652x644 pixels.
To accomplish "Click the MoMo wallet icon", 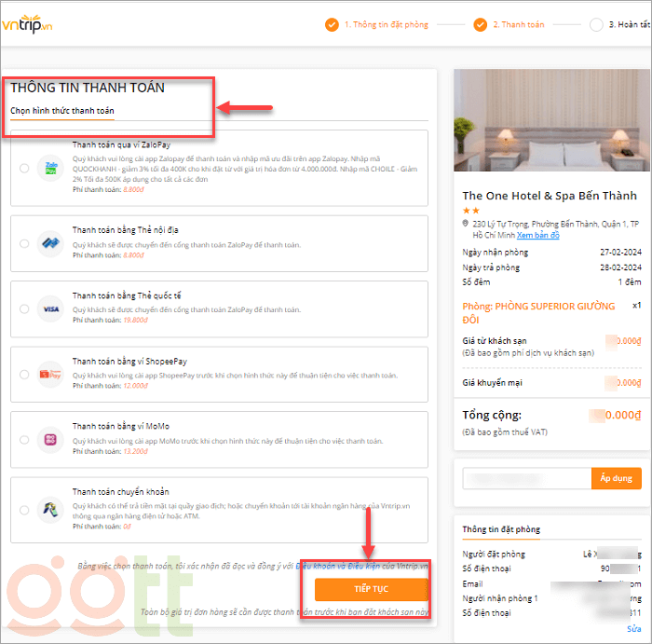I will [x=50, y=440].
